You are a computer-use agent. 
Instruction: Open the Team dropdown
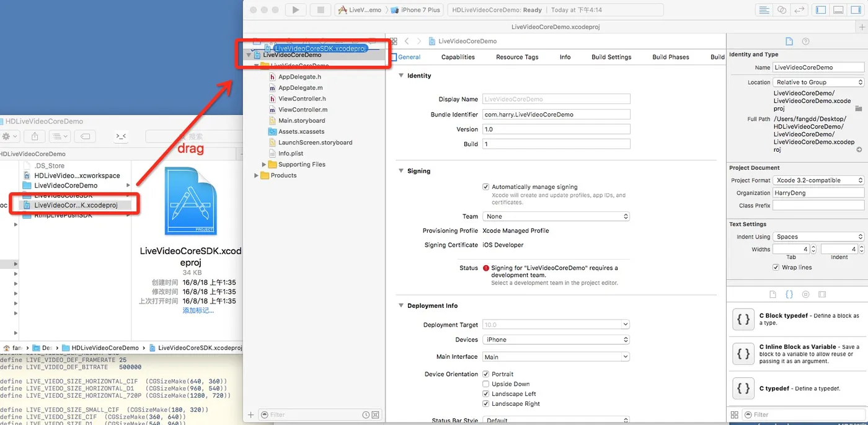tap(556, 216)
